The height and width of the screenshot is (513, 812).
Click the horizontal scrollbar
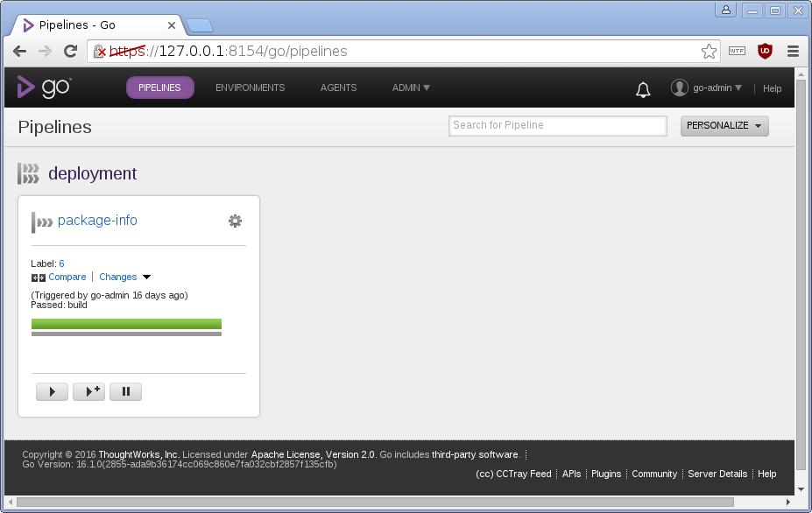coord(375,502)
